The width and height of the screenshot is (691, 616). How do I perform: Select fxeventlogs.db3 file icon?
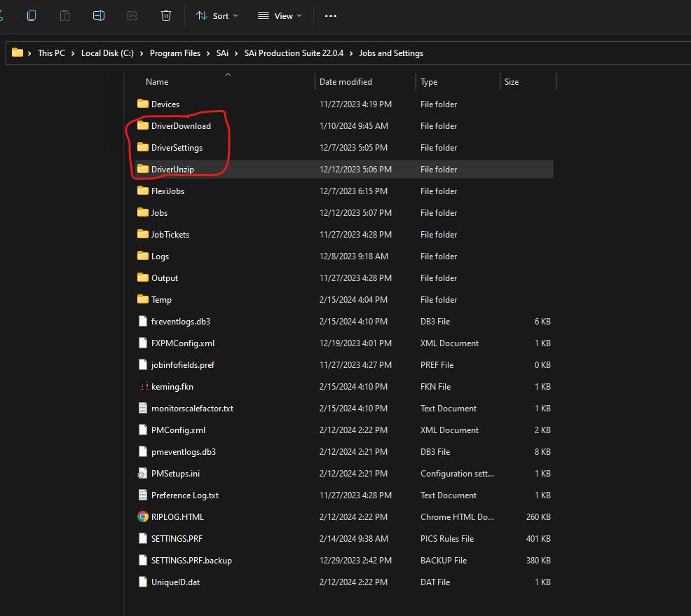tap(143, 321)
